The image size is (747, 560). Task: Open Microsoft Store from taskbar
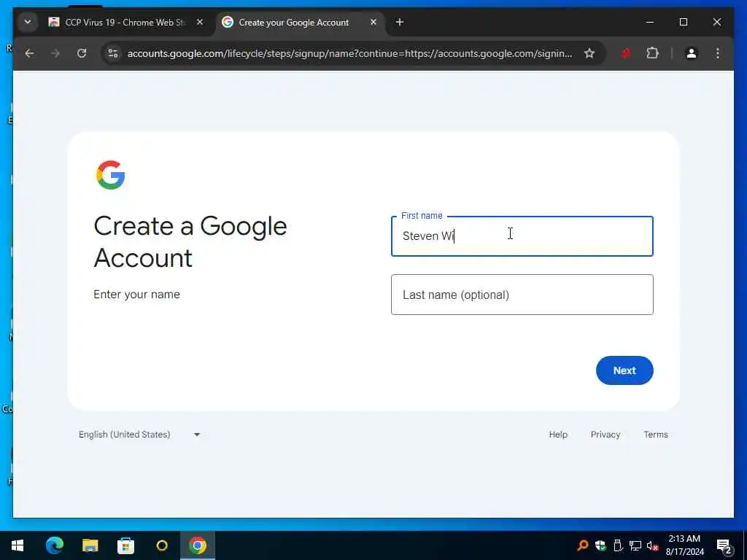coord(125,545)
